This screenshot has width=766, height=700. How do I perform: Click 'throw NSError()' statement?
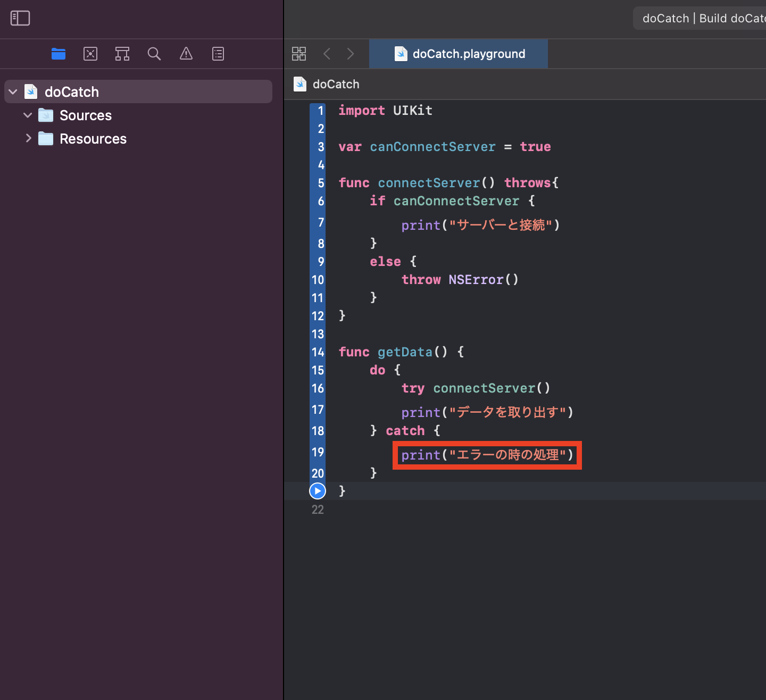click(x=460, y=280)
